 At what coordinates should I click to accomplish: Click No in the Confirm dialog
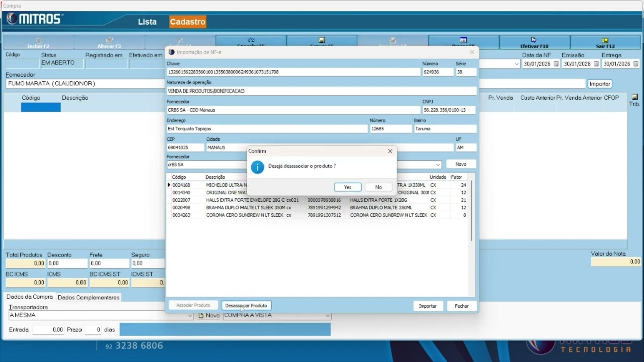pos(378,187)
